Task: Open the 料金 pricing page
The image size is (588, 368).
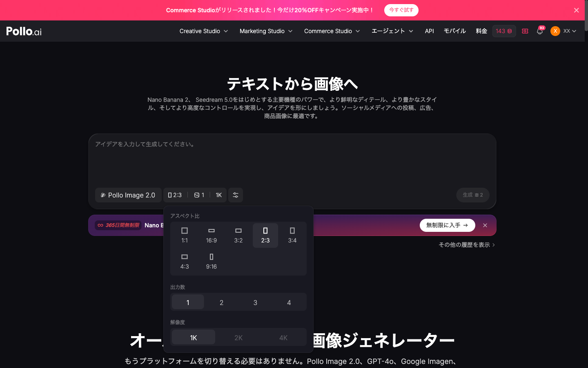Action: click(481, 31)
